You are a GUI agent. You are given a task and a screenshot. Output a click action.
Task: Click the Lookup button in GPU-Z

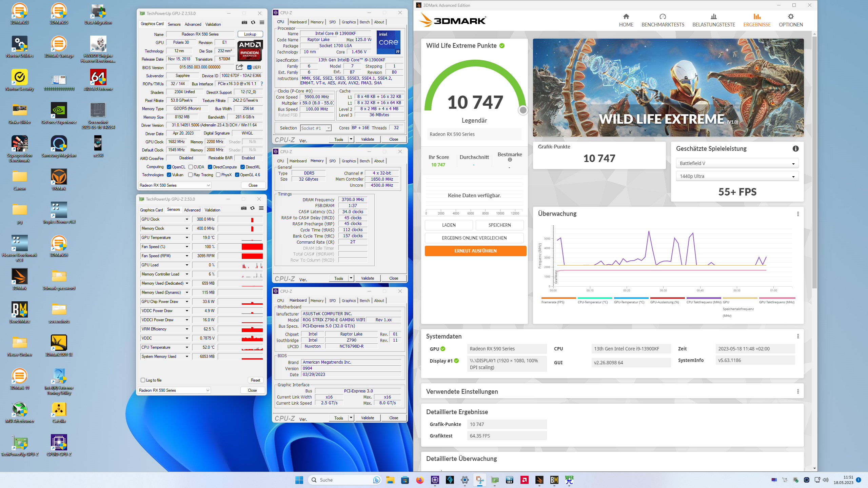click(x=250, y=34)
